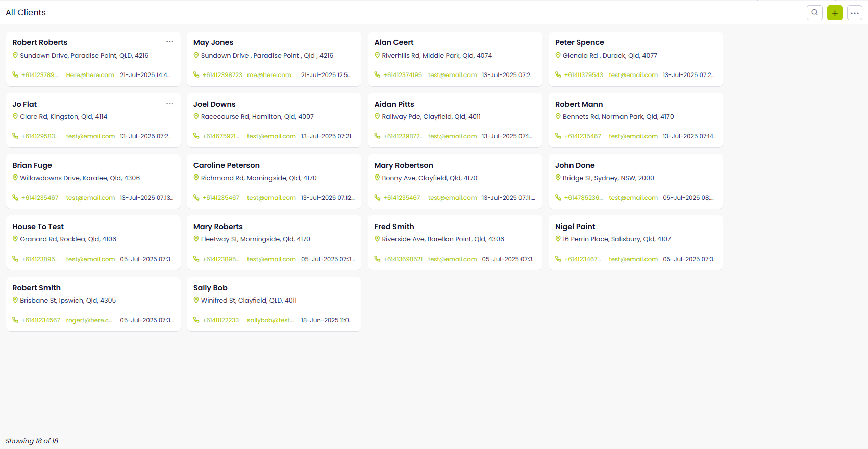This screenshot has width=868, height=449.
Task: Open the search clients icon
Action: pyautogui.click(x=814, y=13)
